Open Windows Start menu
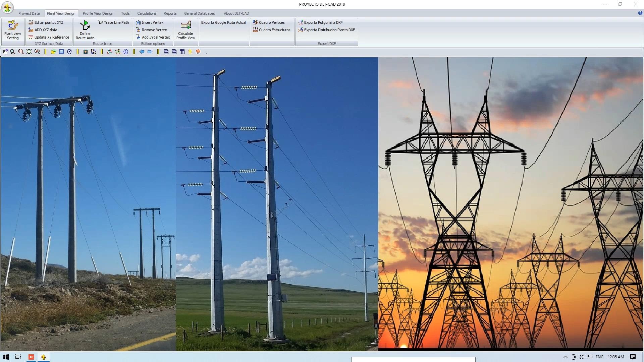Screen dimensions: 644x362 pos(6,357)
